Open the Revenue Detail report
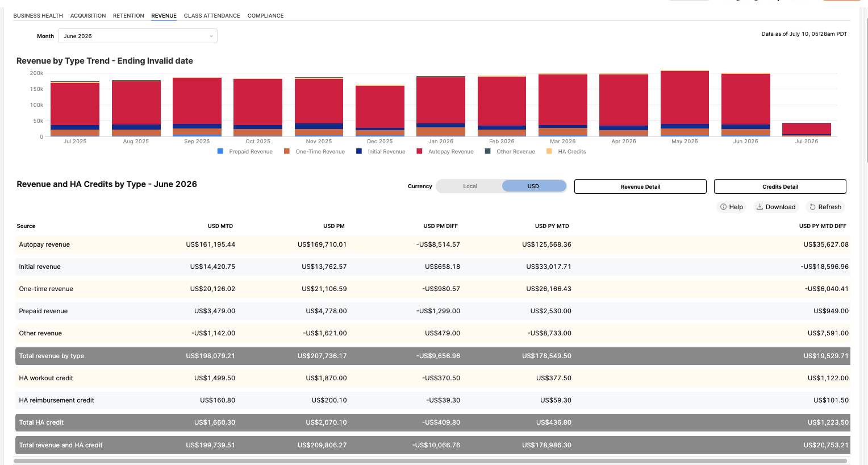This screenshot has width=868, height=465. point(640,186)
